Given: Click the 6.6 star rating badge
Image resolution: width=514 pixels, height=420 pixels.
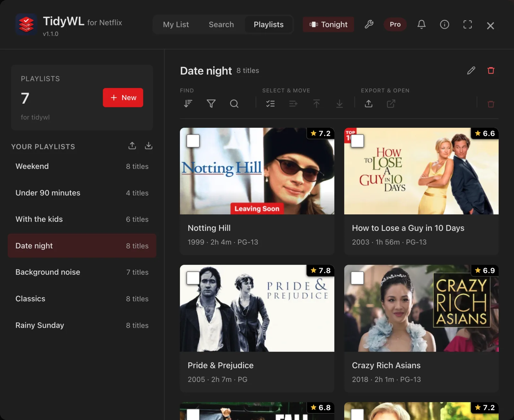Looking at the screenshot, I should click(485, 133).
